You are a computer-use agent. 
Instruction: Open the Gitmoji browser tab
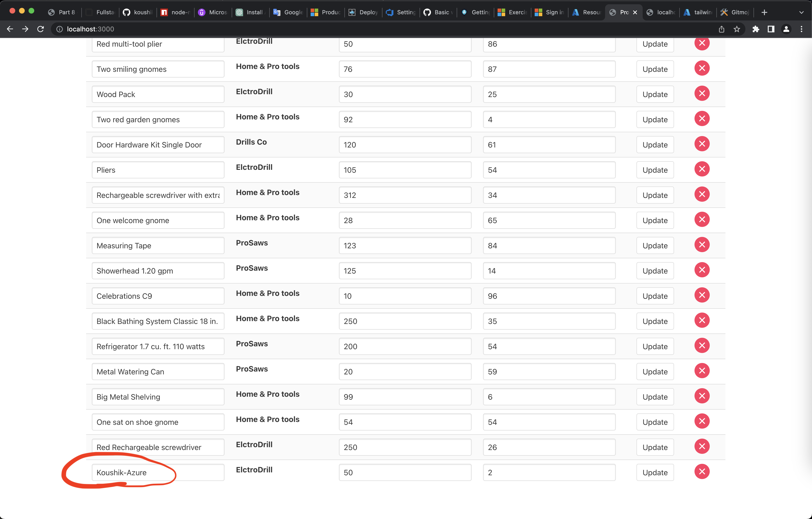tap(735, 12)
